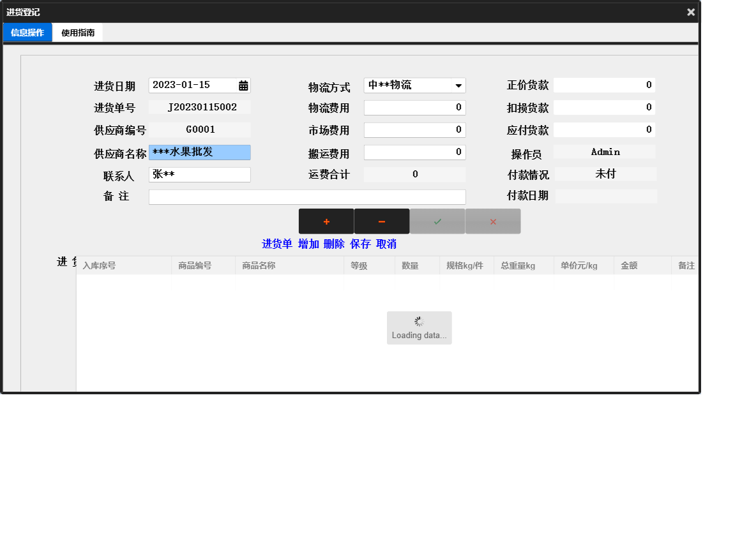
Task: Click the minus icon to remove a row
Action: point(381,221)
